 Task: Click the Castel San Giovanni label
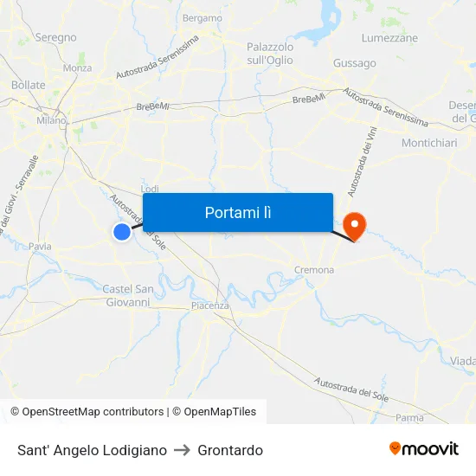[x=128, y=296]
